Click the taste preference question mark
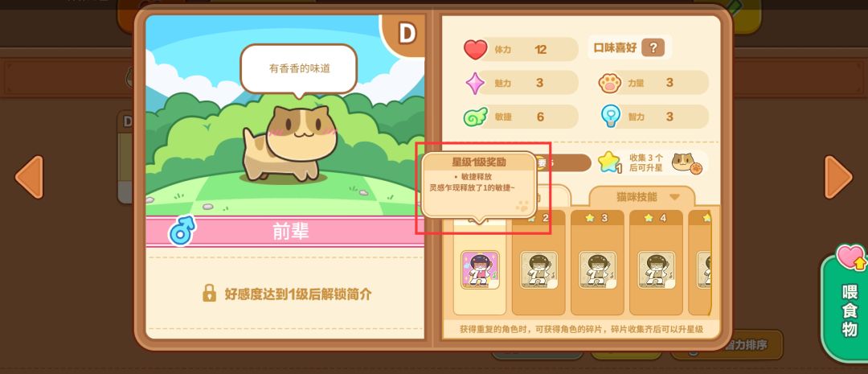Image resolution: width=868 pixels, height=374 pixels. [x=653, y=47]
